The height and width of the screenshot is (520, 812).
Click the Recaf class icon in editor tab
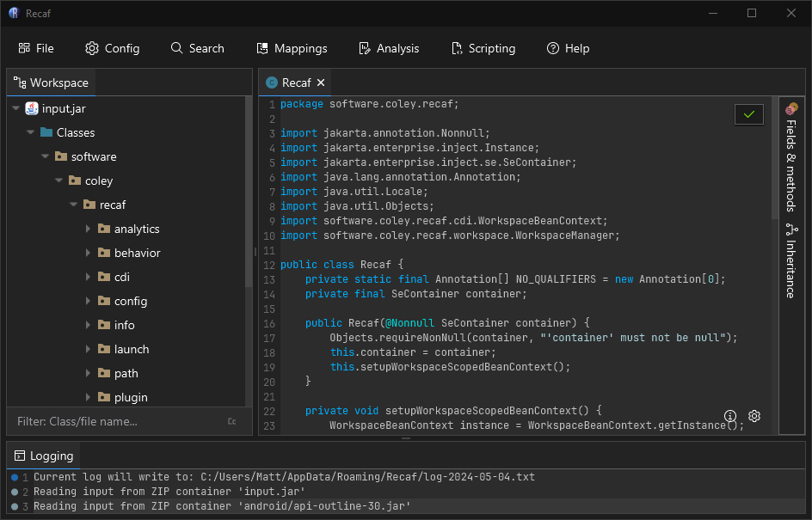[272, 83]
